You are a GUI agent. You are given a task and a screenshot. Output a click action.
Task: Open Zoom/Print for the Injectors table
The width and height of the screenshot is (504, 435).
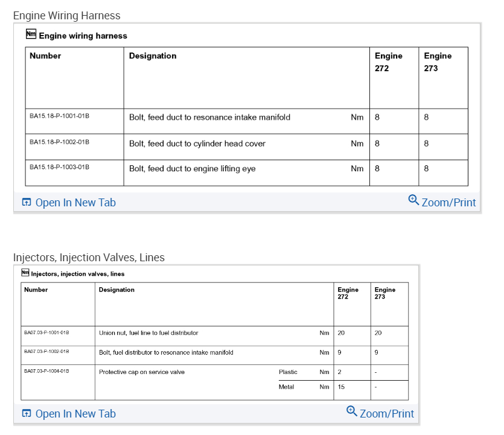[386, 414]
